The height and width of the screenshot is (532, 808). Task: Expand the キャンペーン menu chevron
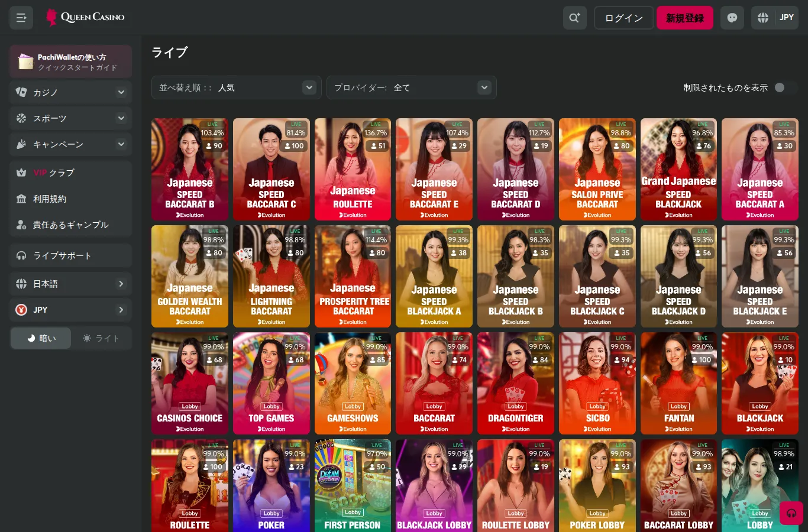point(121,144)
